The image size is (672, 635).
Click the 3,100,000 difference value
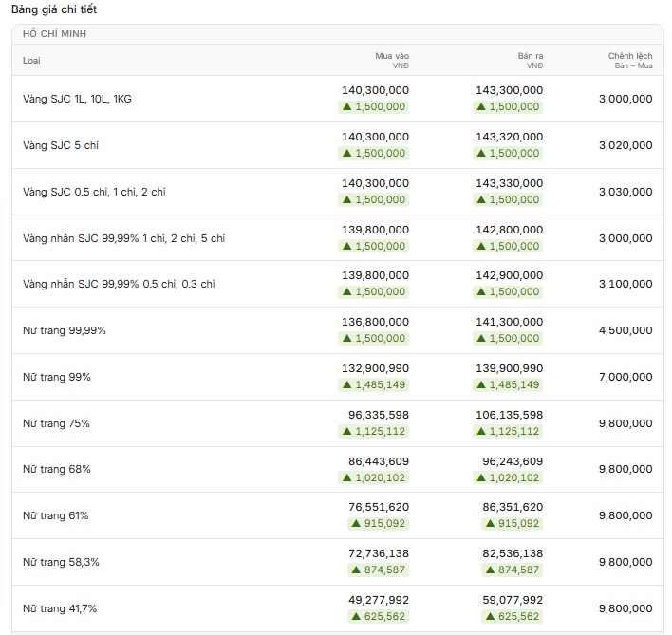point(625,284)
